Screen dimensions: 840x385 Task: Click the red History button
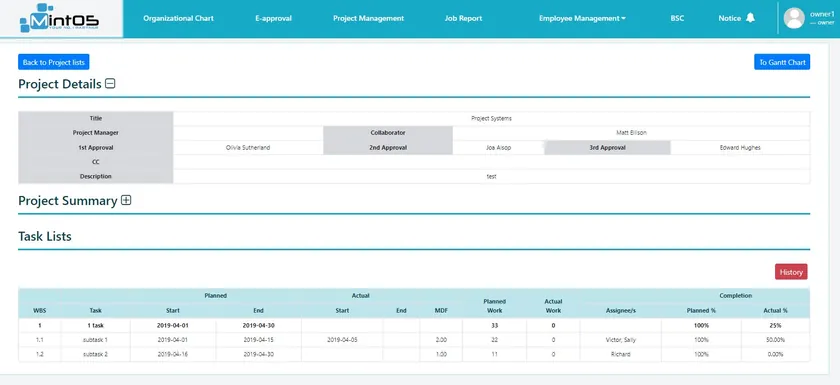click(x=791, y=272)
